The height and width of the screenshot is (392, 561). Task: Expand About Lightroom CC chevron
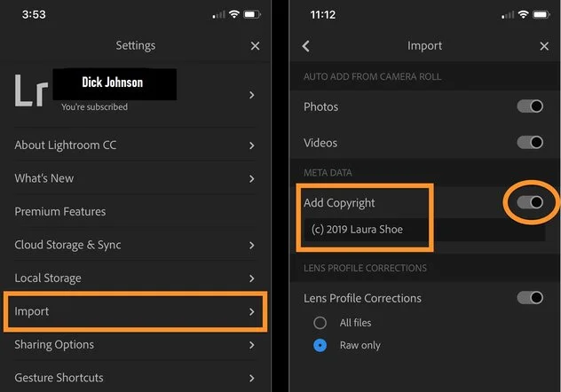[x=252, y=145]
